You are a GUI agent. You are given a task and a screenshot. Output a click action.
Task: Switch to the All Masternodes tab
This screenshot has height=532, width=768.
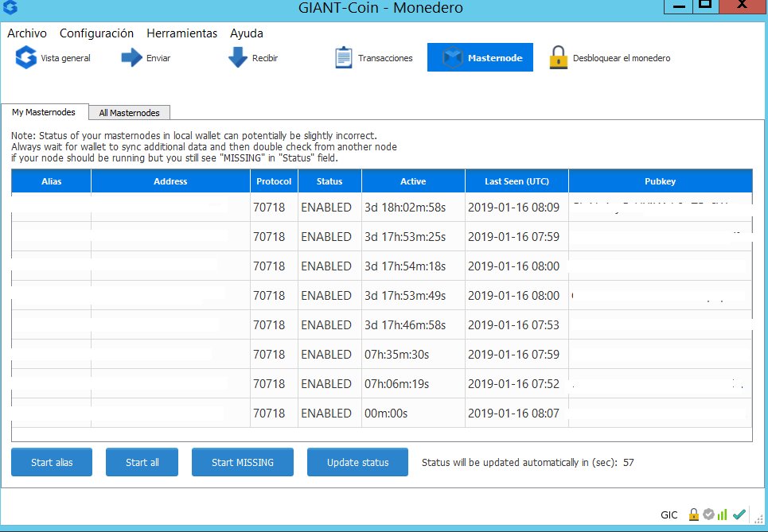point(129,113)
